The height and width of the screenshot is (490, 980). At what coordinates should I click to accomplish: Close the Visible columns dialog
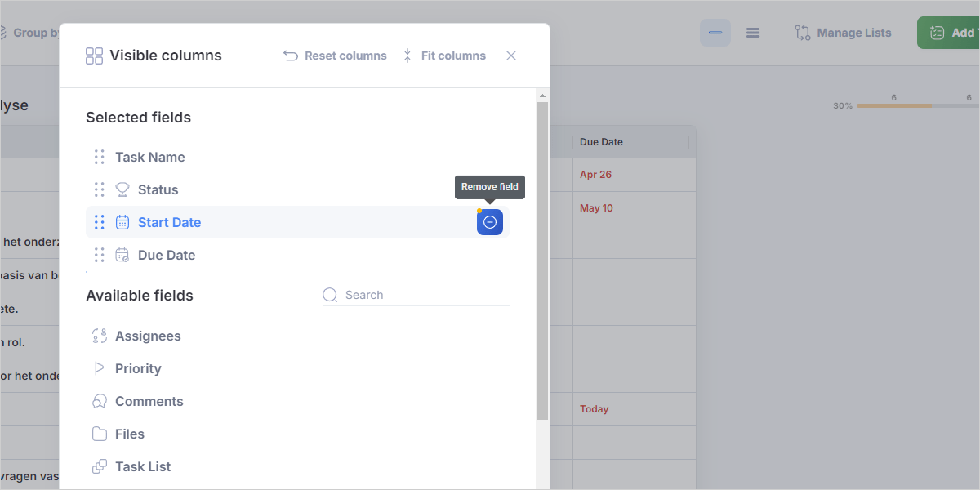511,56
